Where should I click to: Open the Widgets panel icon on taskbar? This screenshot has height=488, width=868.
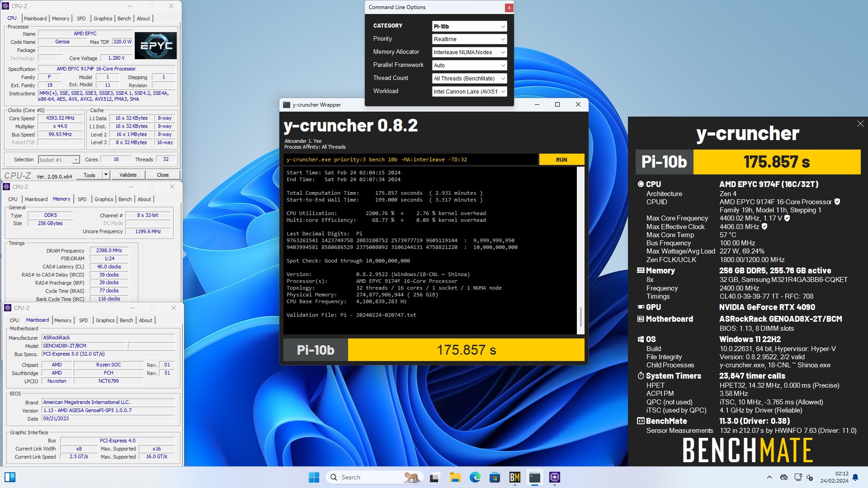coord(10,477)
